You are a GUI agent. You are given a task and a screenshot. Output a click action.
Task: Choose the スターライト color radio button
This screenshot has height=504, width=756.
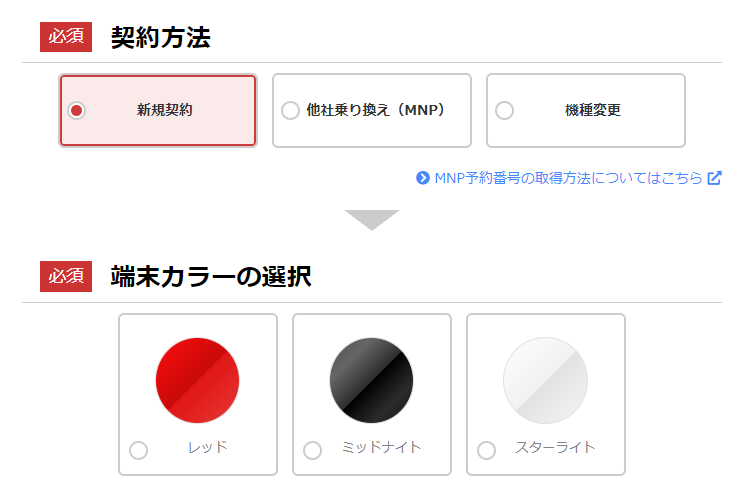[486, 450]
